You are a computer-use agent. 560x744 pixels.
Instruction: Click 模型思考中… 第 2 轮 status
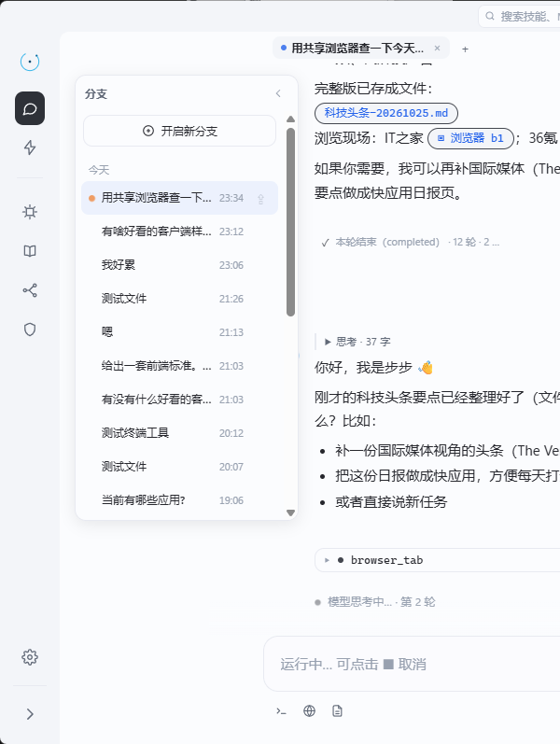(375, 602)
